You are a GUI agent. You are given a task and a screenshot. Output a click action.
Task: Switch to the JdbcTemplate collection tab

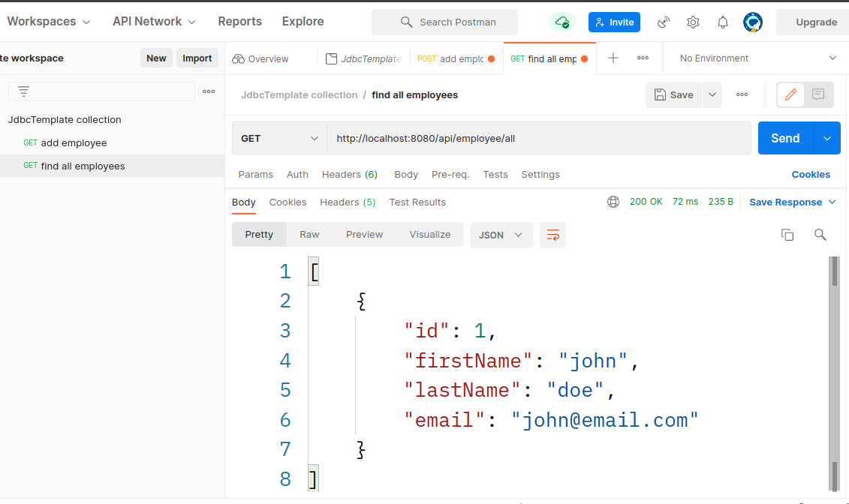tap(363, 59)
